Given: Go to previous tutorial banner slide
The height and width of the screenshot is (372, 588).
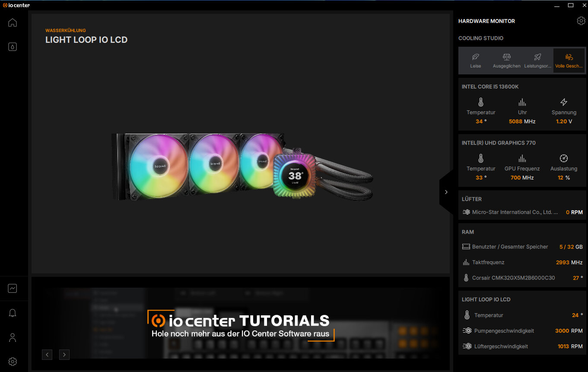Looking at the screenshot, I should (47, 355).
